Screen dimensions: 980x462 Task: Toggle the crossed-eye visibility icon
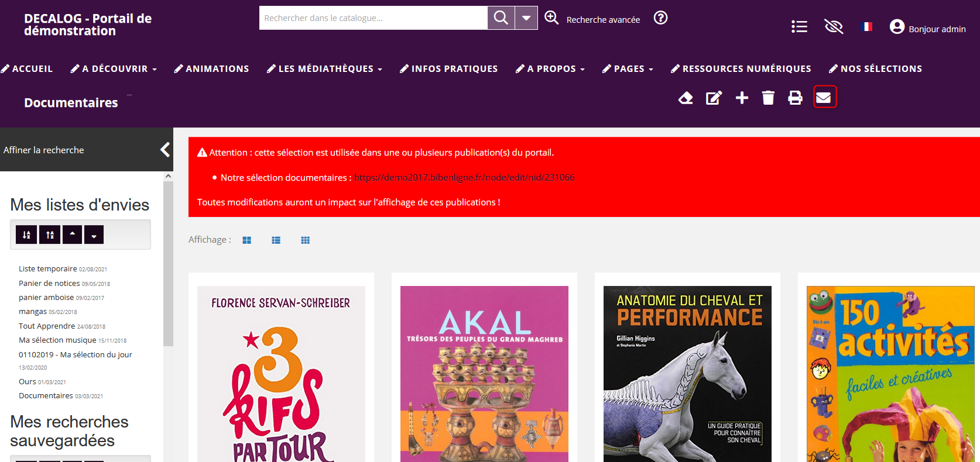834,26
